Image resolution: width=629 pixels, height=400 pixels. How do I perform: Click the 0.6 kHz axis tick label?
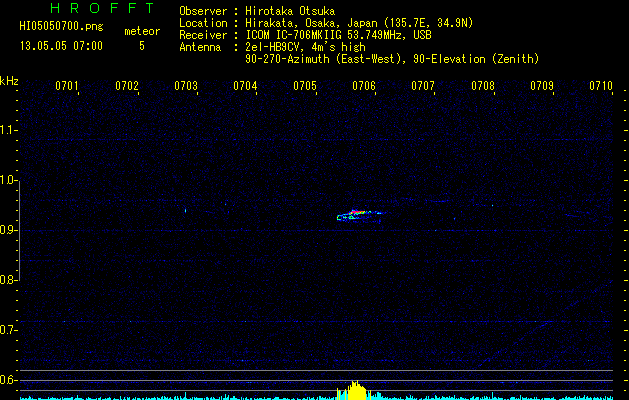pos(8,380)
